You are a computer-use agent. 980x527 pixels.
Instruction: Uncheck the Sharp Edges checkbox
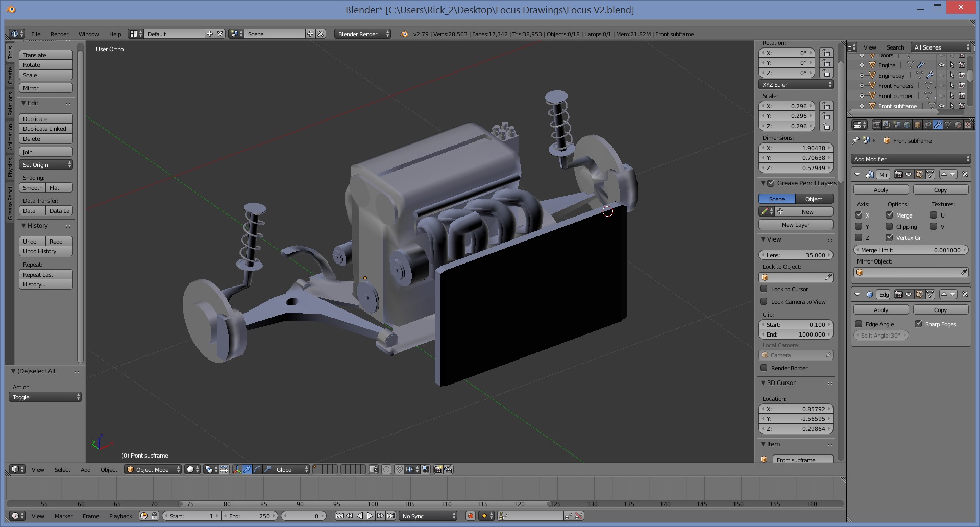point(918,324)
